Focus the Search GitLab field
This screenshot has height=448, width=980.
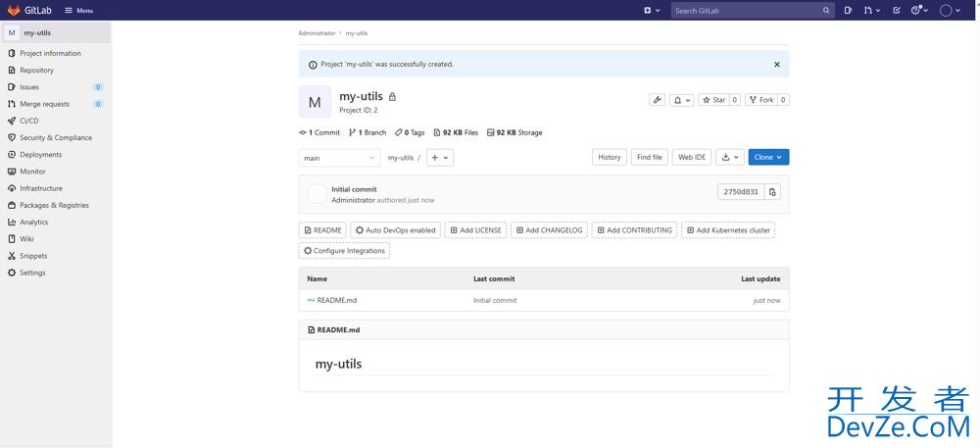[753, 11]
